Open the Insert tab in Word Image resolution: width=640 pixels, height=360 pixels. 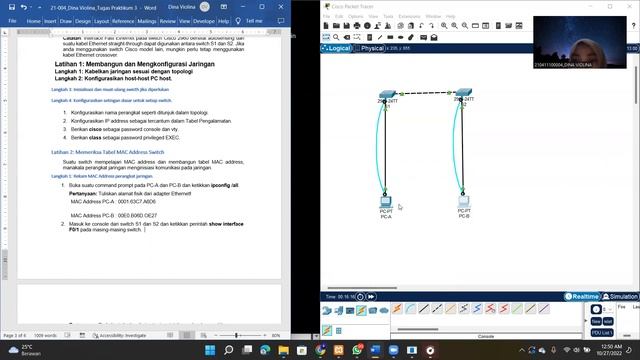coord(50,21)
